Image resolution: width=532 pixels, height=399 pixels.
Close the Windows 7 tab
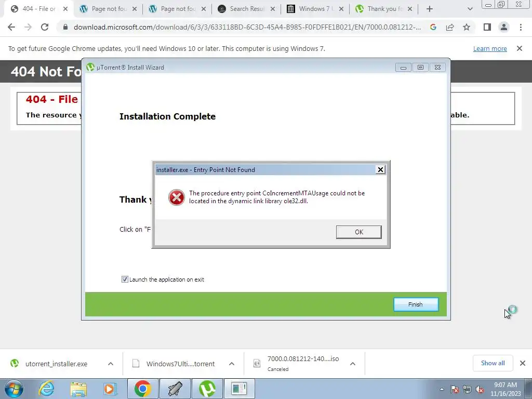pos(341,9)
